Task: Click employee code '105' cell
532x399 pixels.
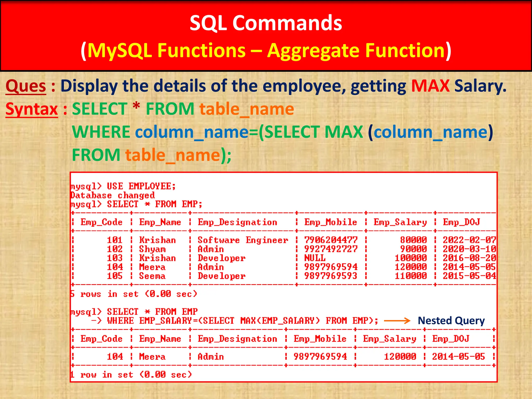Action: (x=115, y=276)
